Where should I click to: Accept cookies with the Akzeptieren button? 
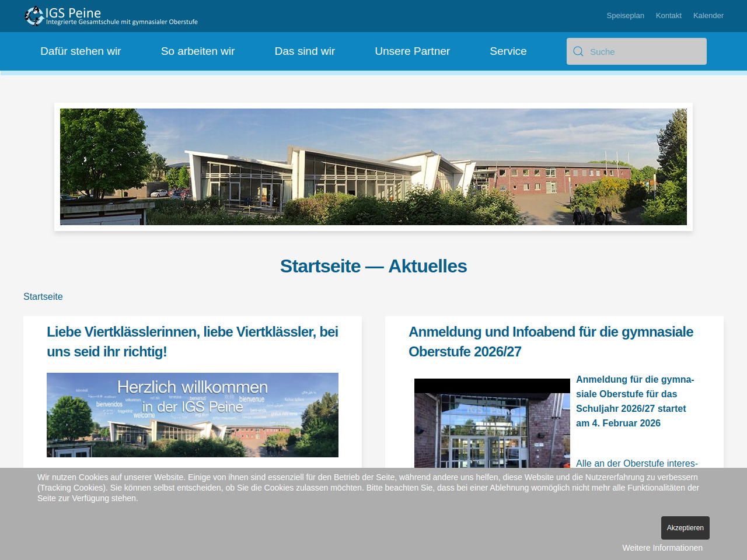tap(685, 528)
